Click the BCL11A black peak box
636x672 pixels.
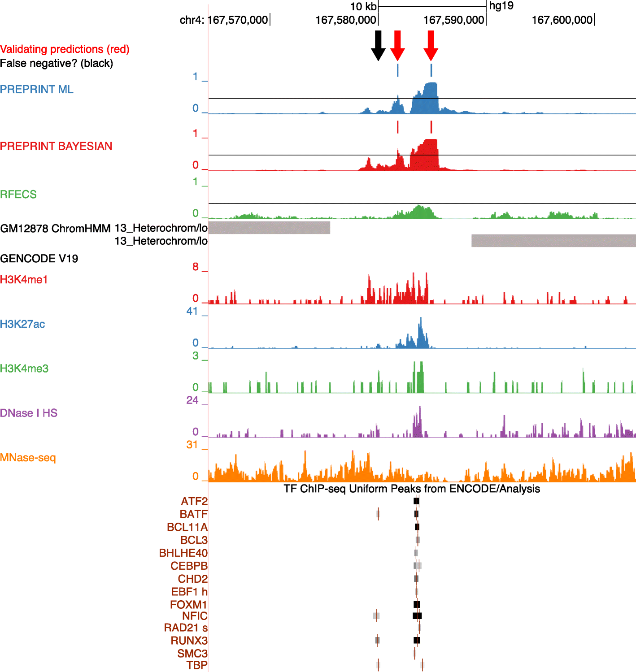tap(417, 527)
